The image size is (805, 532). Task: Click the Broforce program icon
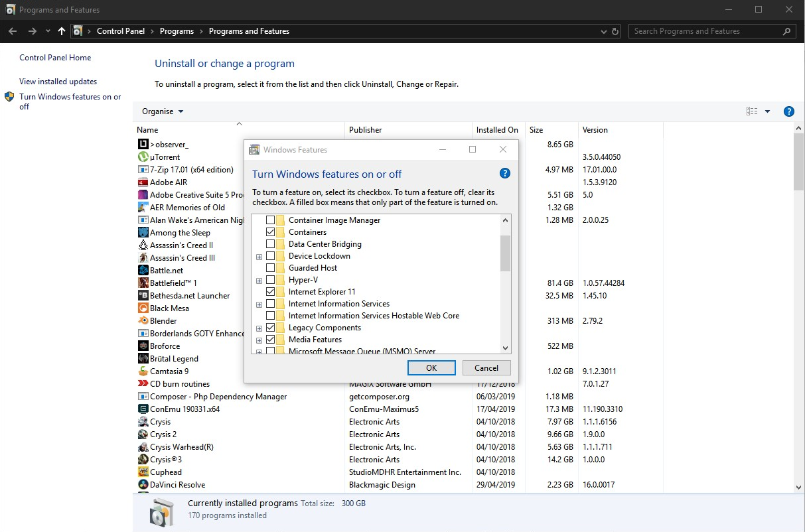[143, 346]
